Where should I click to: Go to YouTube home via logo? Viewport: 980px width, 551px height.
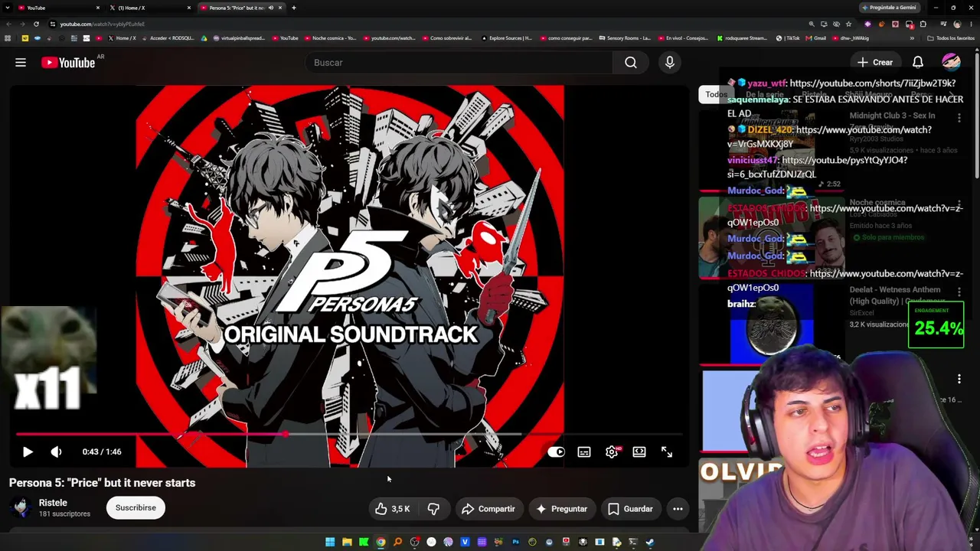[x=68, y=63]
